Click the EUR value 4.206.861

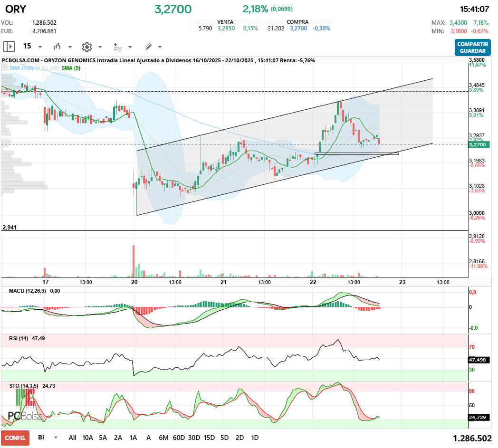[45, 31]
